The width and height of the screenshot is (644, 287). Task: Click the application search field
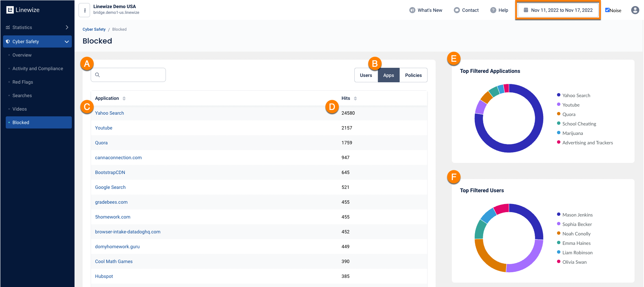[x=128, y=75]
